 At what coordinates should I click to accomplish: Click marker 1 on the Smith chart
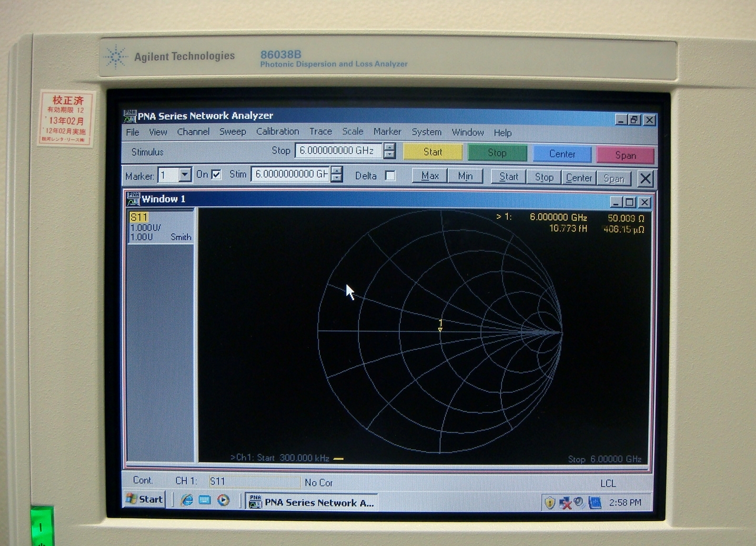coord(440,326)
